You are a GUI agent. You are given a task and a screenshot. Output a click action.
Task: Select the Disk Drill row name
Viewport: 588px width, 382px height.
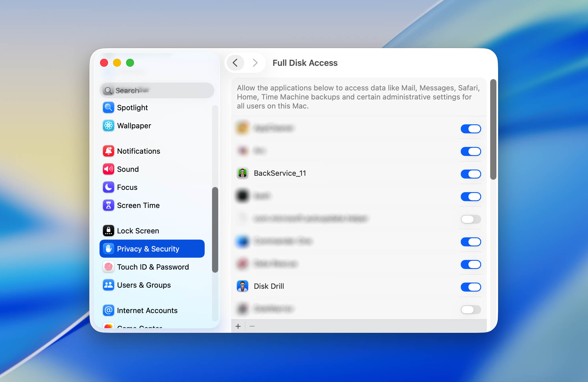tap(269, 286)
